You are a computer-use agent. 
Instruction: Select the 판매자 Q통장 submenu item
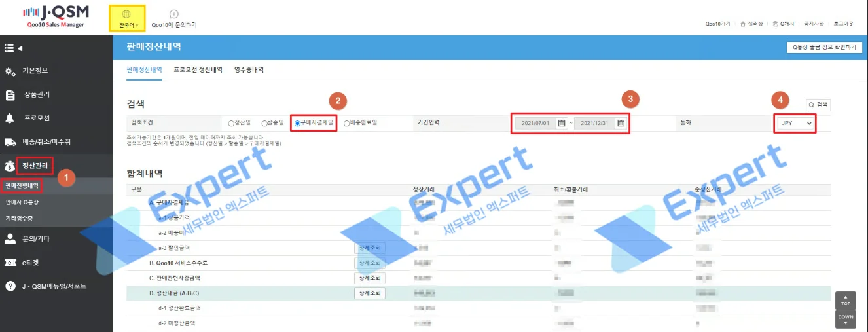[22, 202]
